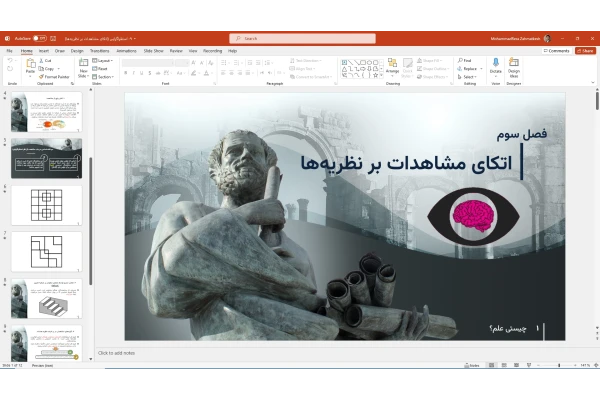Open the Arrange tool

click(x=392, y=66)
